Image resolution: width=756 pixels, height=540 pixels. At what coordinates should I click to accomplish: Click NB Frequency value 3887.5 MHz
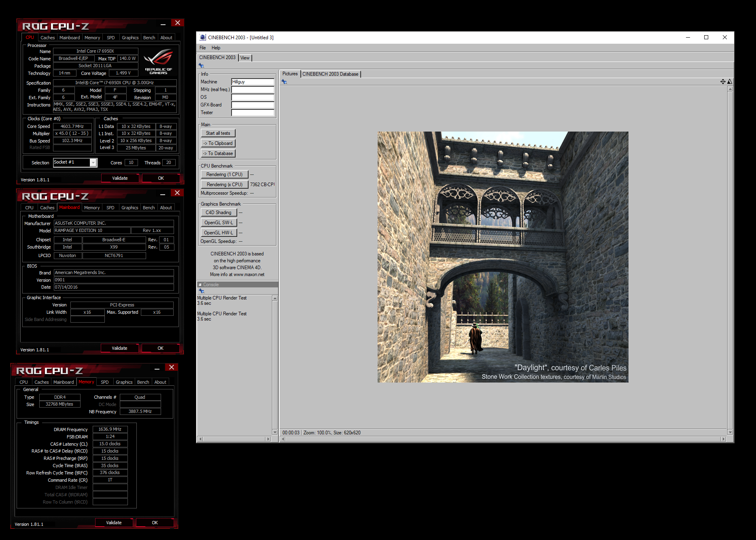click(x=140, y=411)
